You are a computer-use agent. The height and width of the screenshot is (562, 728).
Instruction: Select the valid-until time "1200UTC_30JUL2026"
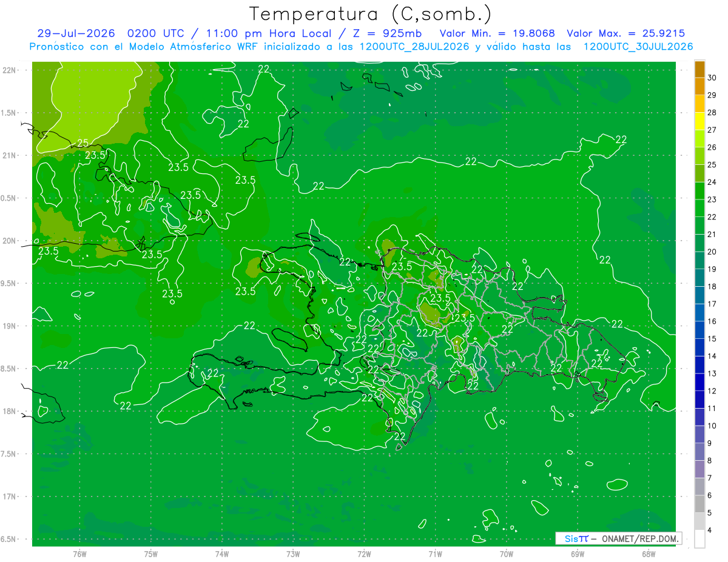(x=638, y=47)
